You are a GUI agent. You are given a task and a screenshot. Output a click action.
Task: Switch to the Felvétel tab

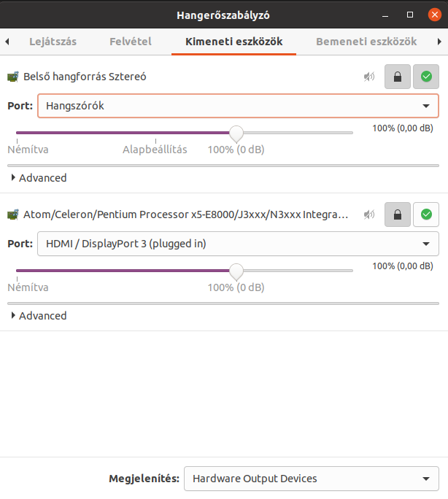[x=131, y=42]
